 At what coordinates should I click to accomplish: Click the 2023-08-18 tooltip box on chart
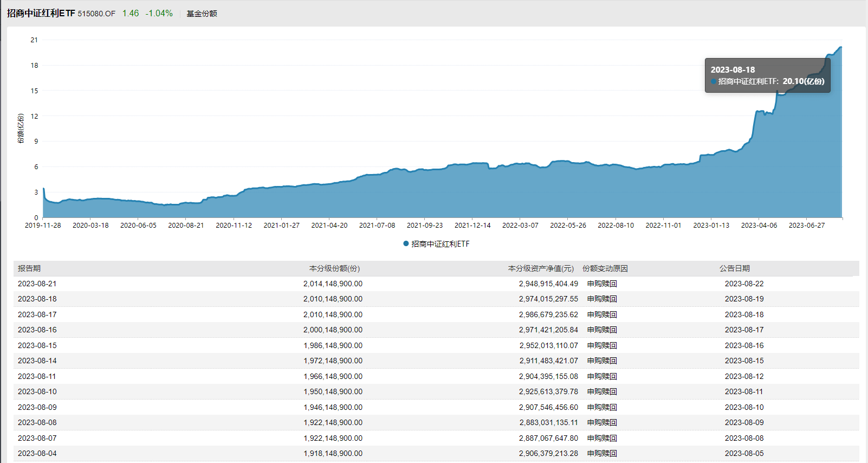pyautogui.click(x=767, y=75)
